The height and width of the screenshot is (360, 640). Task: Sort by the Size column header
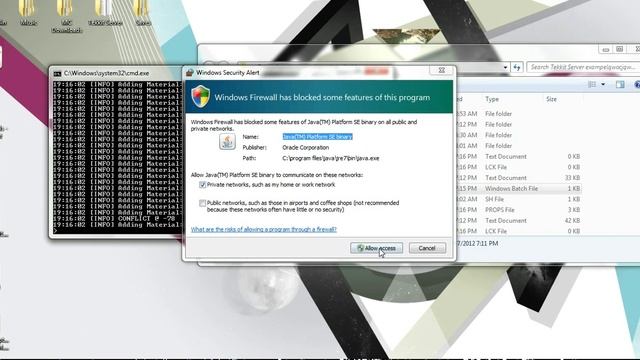coord(551,99)
